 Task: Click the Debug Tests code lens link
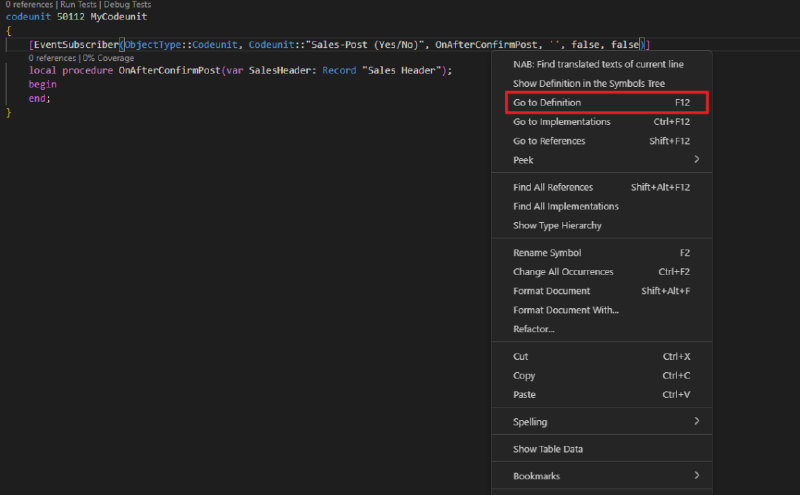point(126,5)
